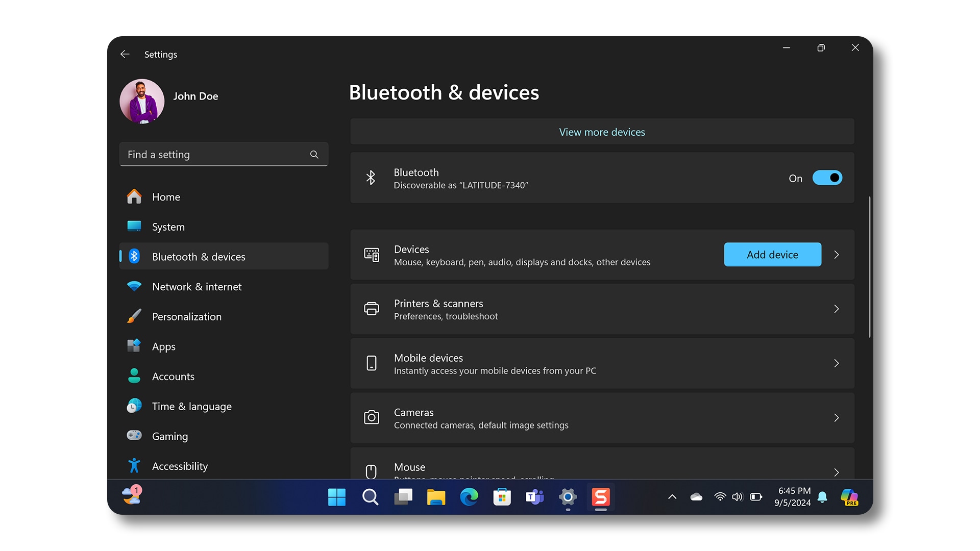Expand the Devices section chevron
The height and width of the screenshot is (551, 980).
837,254
